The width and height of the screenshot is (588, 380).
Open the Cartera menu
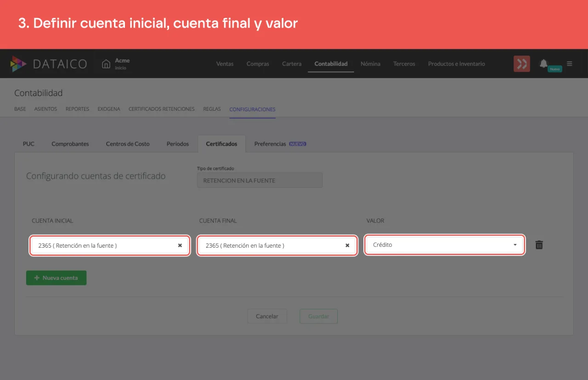(292, 64)
